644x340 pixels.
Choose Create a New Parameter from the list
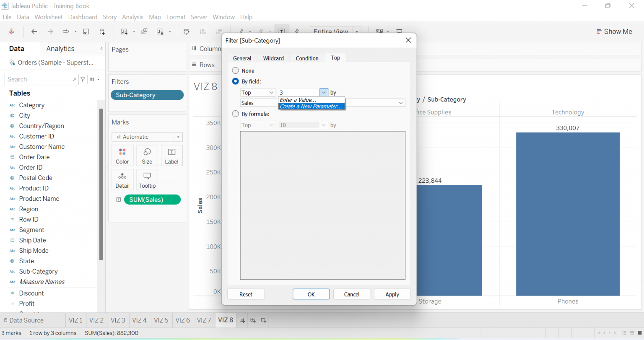(311, 106)
